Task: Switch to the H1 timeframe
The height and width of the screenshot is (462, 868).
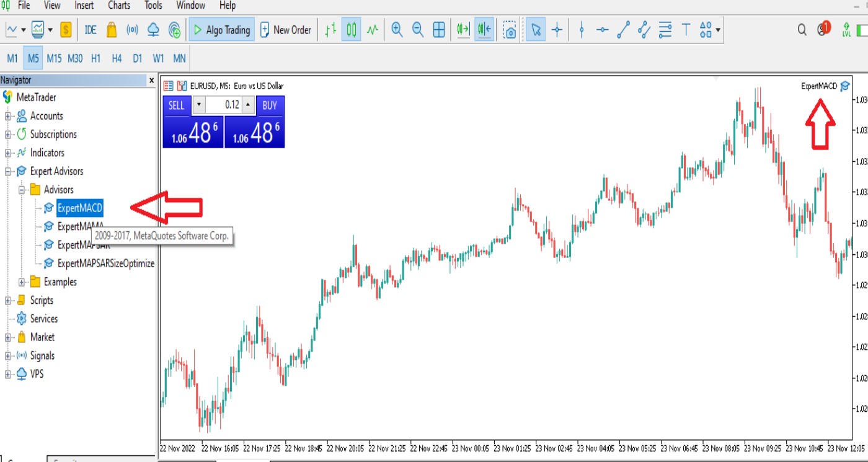Action: pyautogui.click(x=95, y=58)
